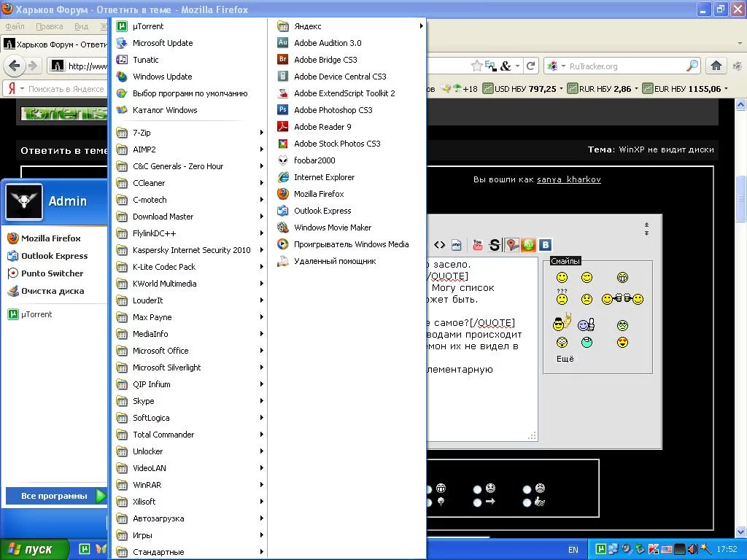Open Windows Update shortcut
This screenshot has height=560, width=747.
point(189,76)
